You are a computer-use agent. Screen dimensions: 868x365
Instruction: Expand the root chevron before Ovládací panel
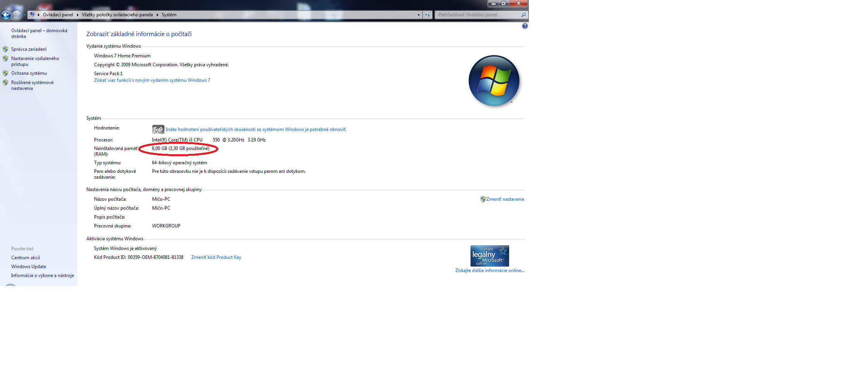pyautogui.click(x=39, y=15)
